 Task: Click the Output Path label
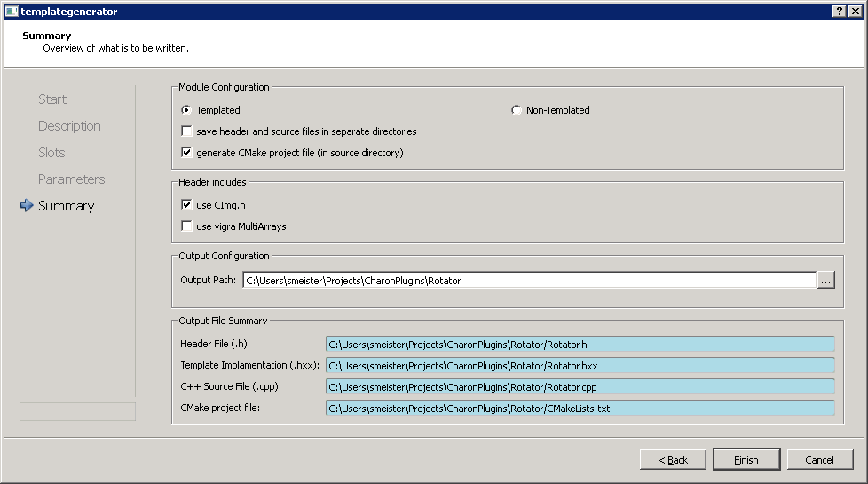(x=209, y=280)
